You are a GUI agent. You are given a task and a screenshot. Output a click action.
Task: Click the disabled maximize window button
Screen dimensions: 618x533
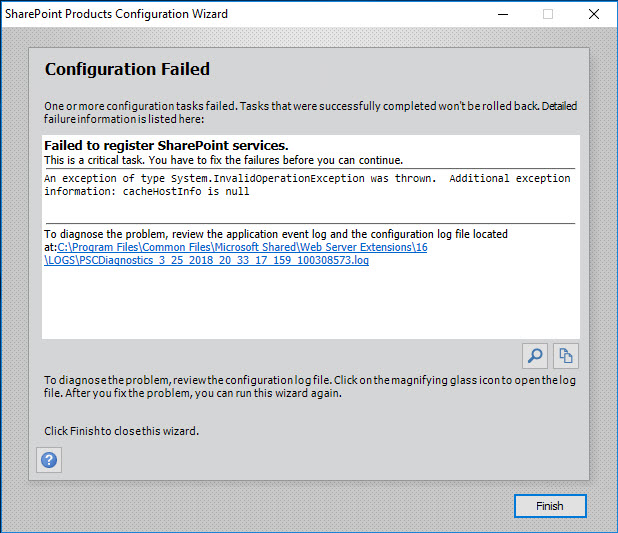pos(548,14)
